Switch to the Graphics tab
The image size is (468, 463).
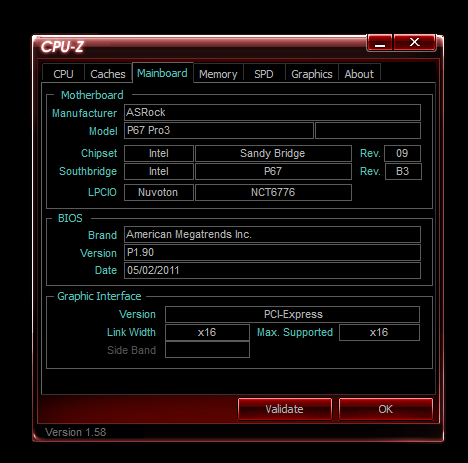(x=312, y=74)
